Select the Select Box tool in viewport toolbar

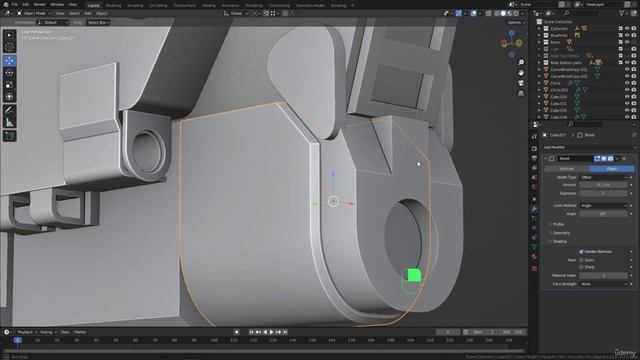tap(9, 36)
